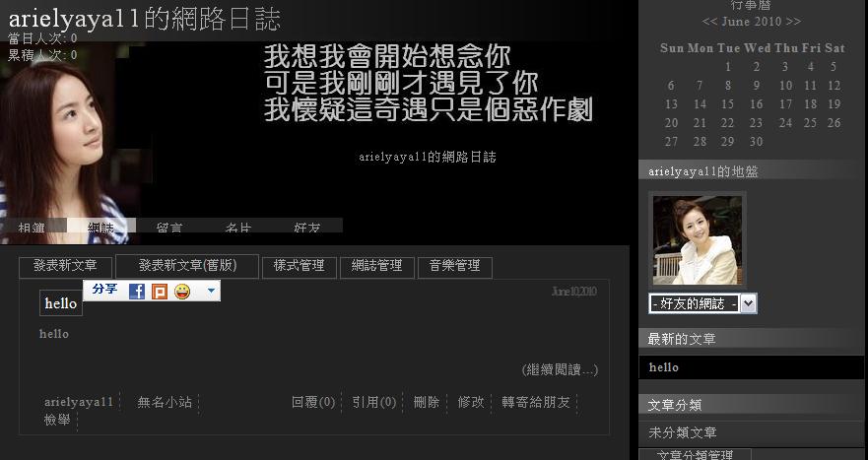The width and height of the screenshot is (868, 460).
Task: Open the 相簿 tab
Action: pos(32,229)
